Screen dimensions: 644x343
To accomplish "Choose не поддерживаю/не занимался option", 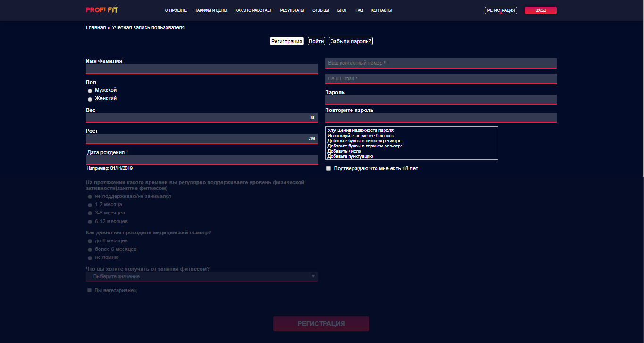I will (90, 197).
